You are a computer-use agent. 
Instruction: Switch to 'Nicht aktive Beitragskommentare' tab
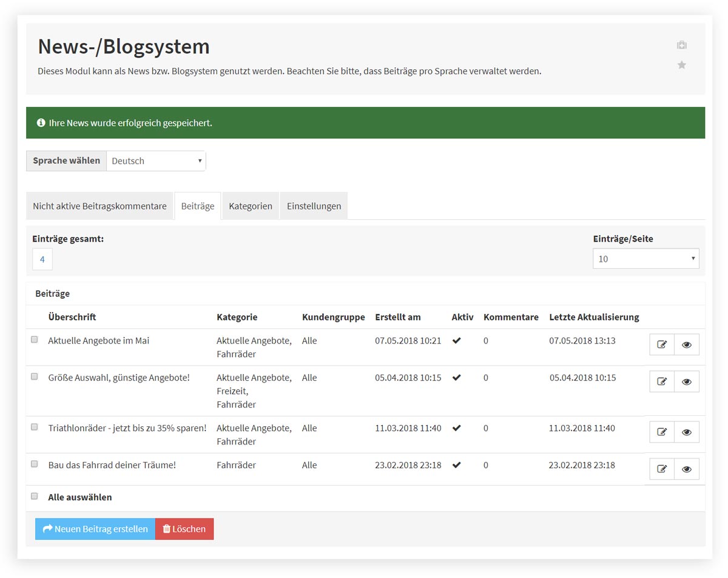pos(99,206)
